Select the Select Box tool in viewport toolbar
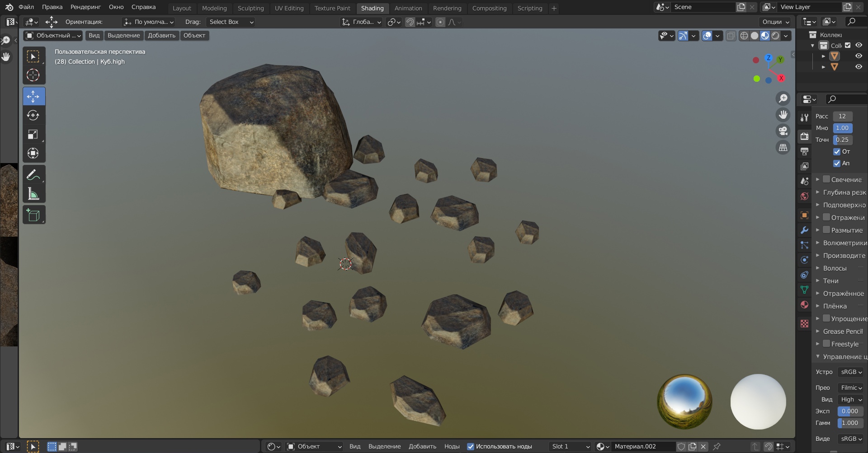 [33, 56]
